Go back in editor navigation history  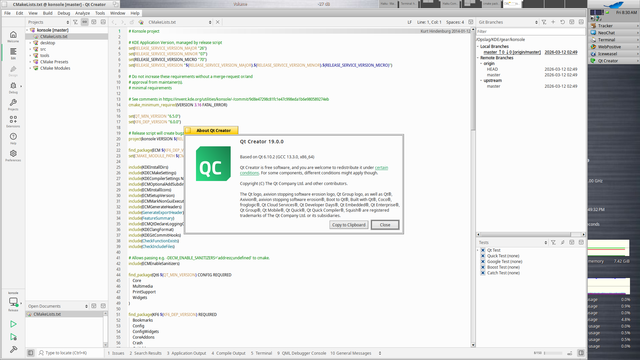(x=114, y=22)
